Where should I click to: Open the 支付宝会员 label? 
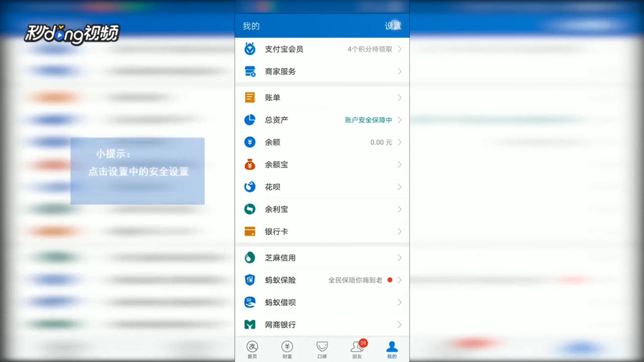pos(284,49)
